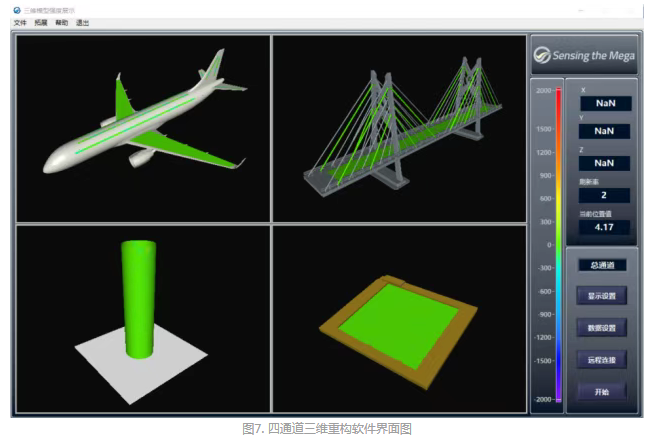Select the cable-stayed bridge model viewport
This screenshot has height=445, width=651.
coord(399,129)
